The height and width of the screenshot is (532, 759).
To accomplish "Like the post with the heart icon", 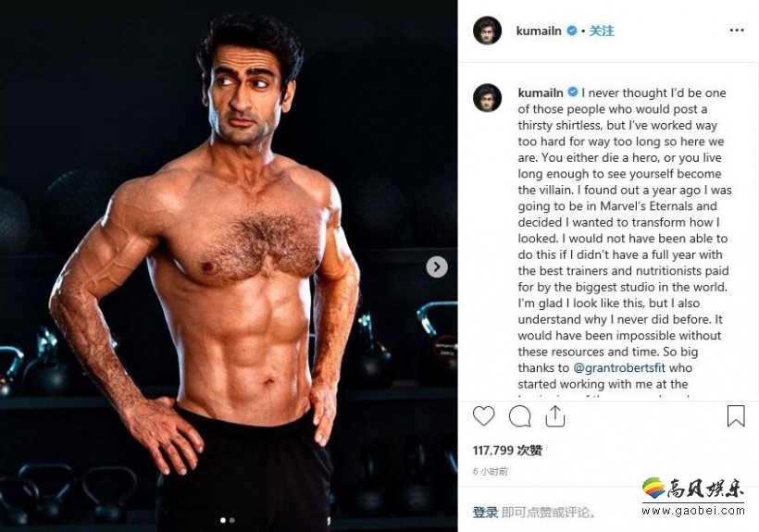I will [483, 416].
